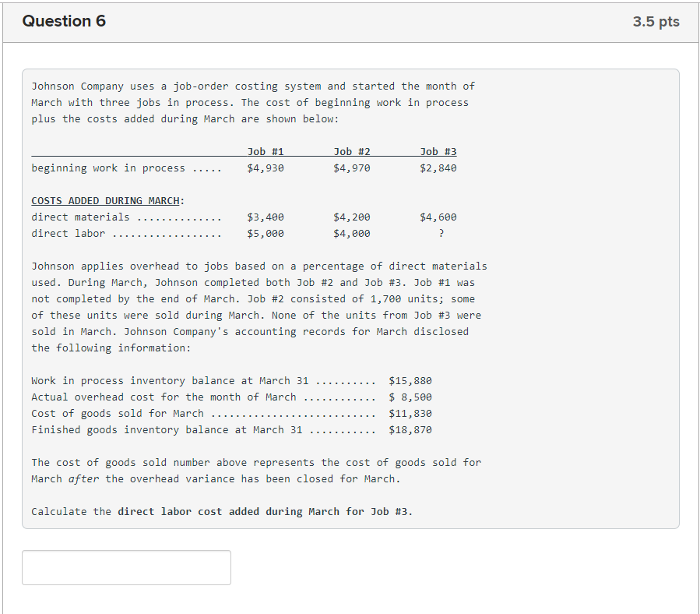Click the $18,870 finished goods balance
The image size is (700, 614).
[410, 429]
